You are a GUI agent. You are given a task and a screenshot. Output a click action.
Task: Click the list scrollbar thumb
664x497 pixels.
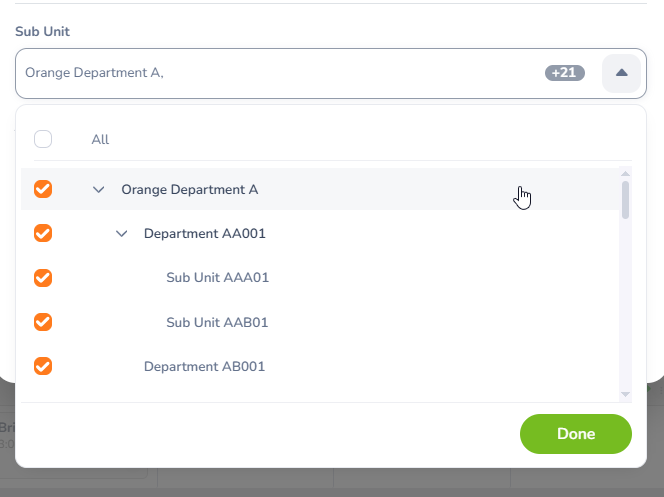pyautogui.click(x=625, y=199)
